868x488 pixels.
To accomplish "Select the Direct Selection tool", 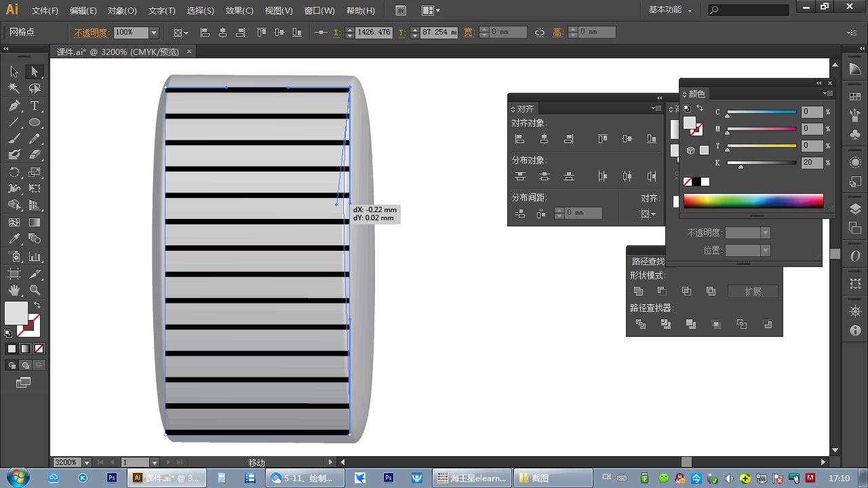I will coord(35,72).
